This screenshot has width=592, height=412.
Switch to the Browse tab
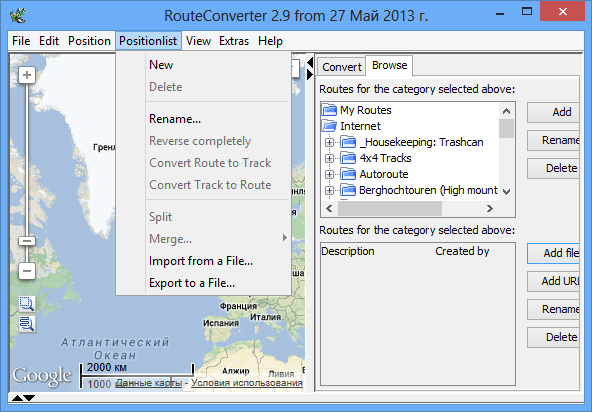389,65
